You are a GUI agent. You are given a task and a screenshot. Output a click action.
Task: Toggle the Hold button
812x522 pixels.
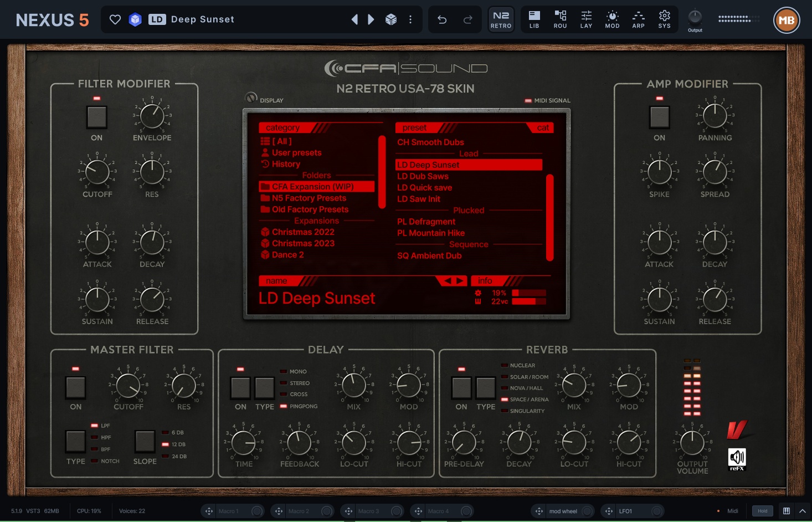tap(763, 511)
